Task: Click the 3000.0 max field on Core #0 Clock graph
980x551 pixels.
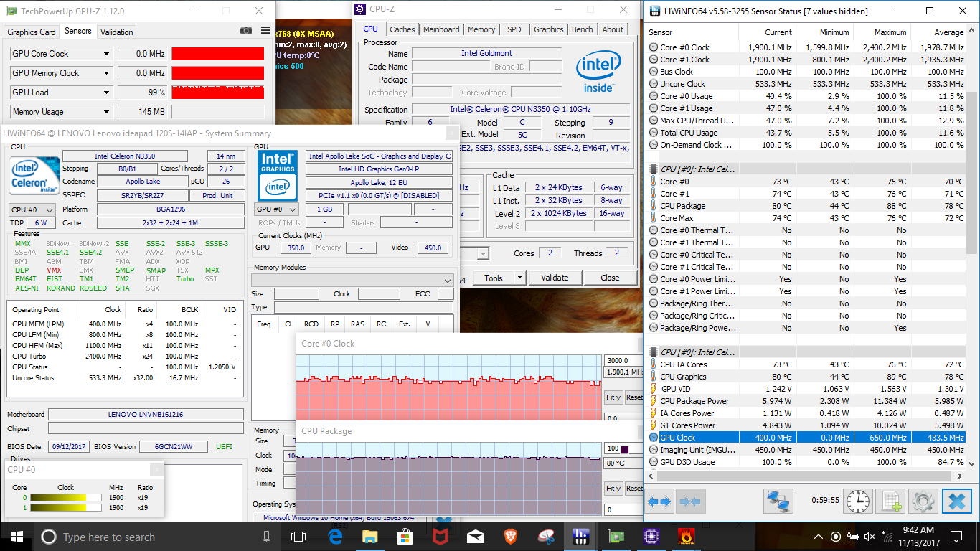Action: (623, 360)
